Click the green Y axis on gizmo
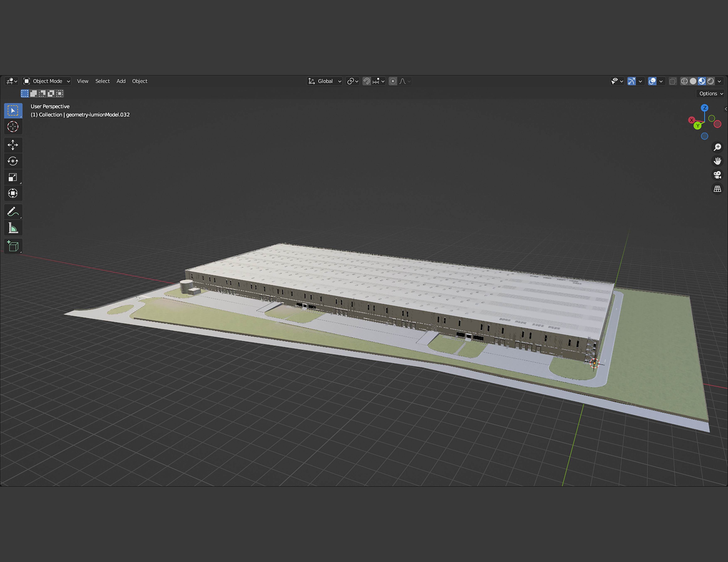The height and width of the screenshot is (562, 728). coord(697,126)
